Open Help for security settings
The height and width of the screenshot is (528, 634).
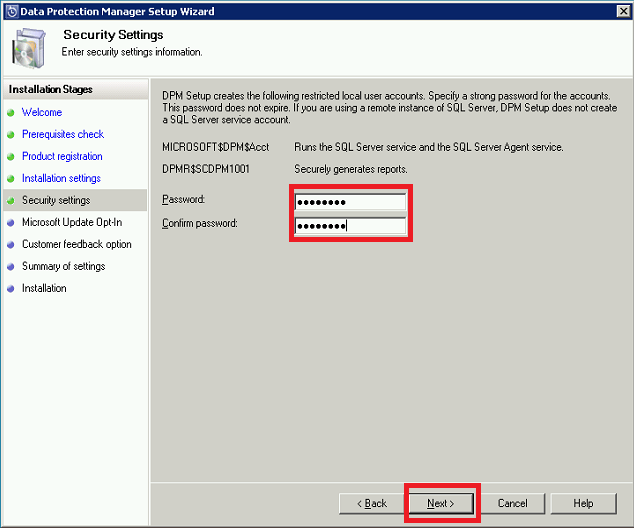[583, 503]
